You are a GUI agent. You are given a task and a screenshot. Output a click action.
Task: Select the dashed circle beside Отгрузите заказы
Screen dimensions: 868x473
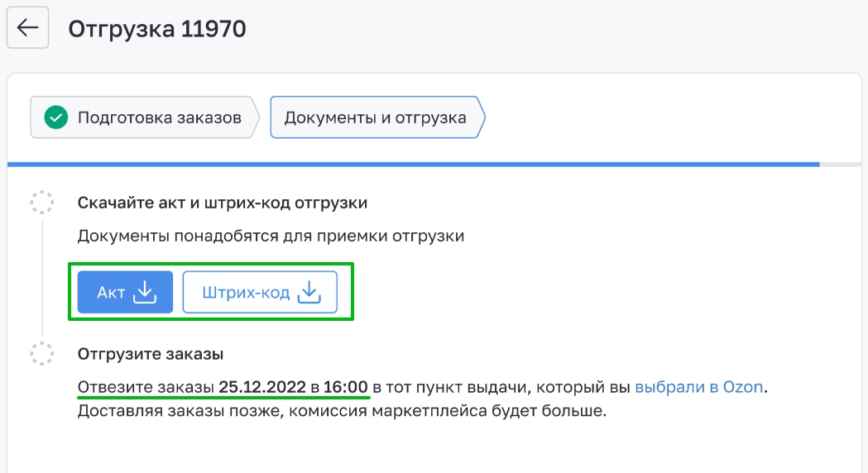click(42, 353)
